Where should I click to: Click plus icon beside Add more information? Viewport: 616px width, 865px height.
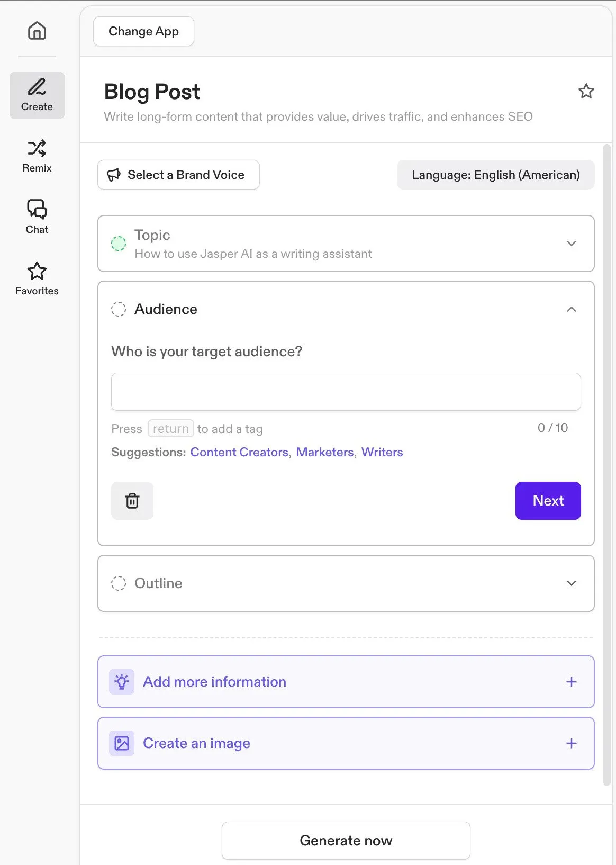(571, 682)
